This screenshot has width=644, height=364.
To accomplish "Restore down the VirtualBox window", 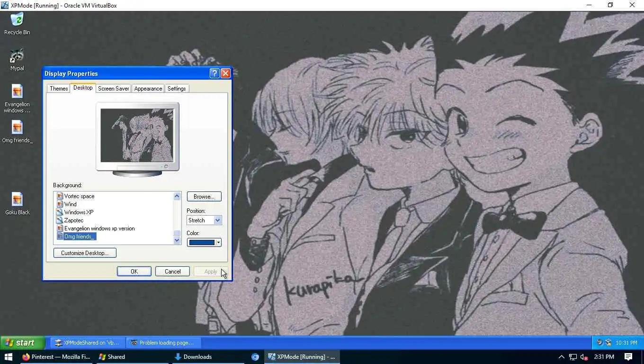I will coord(610,5).
